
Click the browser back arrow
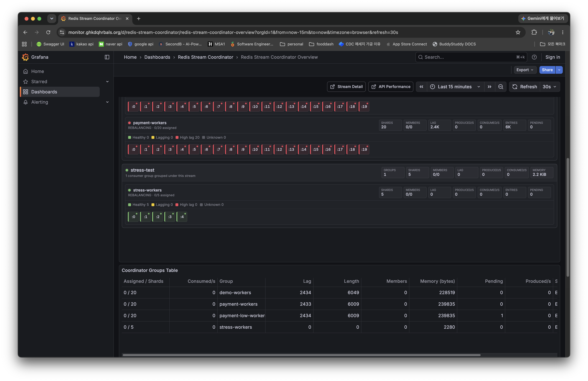[25, 32]
